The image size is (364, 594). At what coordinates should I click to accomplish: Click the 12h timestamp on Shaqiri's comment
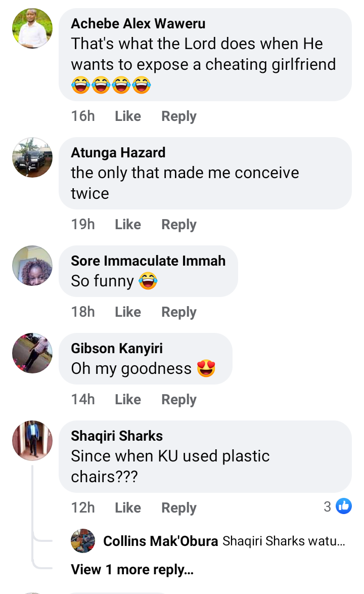tap(83, 508)
